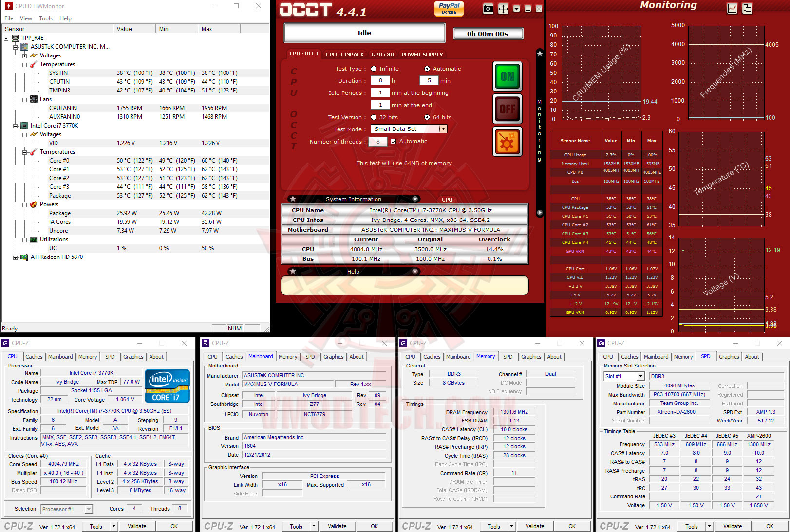
Task: Select the CPU : OCCT tab
Action: tap(304, 54)
